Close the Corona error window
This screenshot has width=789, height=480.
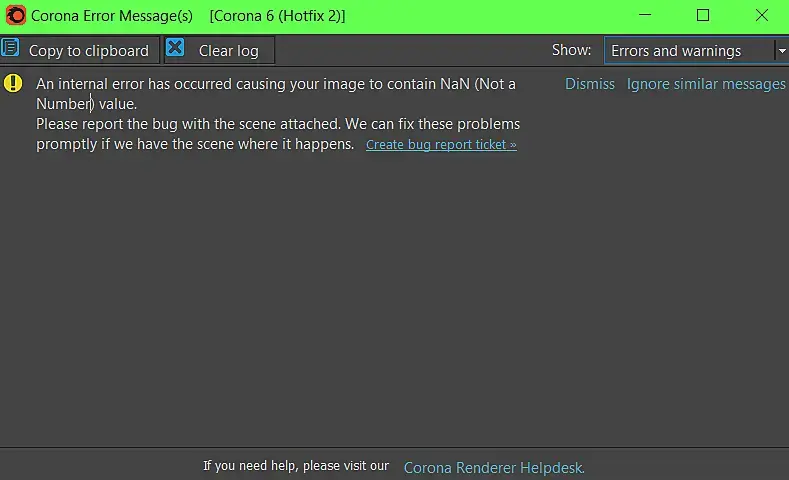click(x=762, y=15)
